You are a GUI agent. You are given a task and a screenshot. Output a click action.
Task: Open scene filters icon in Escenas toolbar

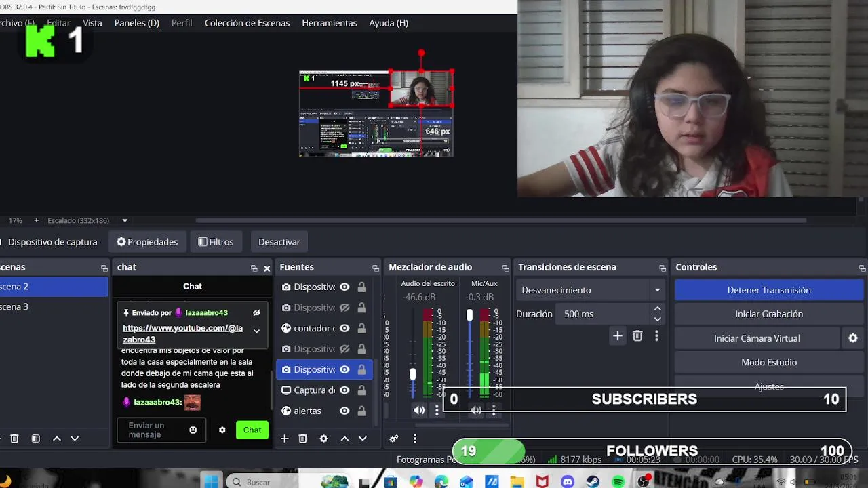(x=35, y=439)
